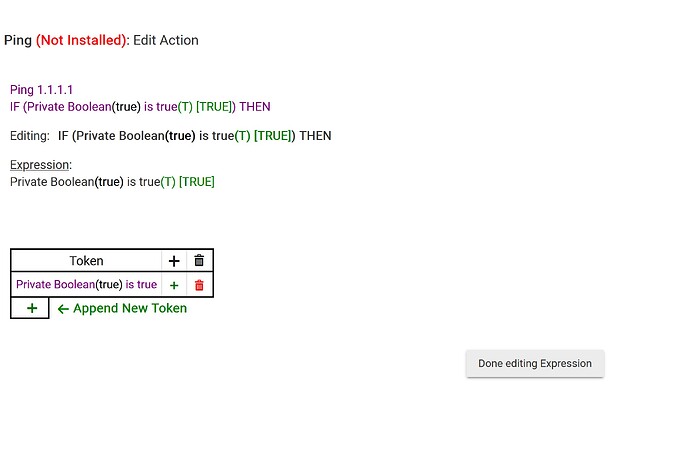Select the Private Boolean(true) is true token cell

pos(86,285)
